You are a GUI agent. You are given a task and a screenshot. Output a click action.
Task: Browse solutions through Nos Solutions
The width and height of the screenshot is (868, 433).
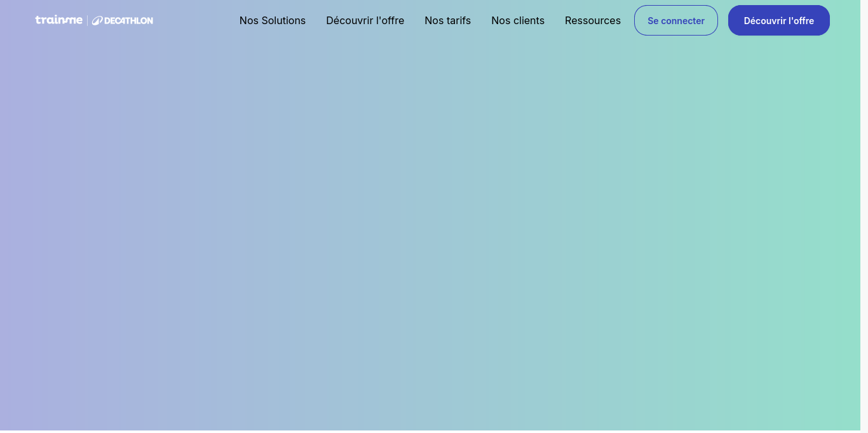point(273,20)
